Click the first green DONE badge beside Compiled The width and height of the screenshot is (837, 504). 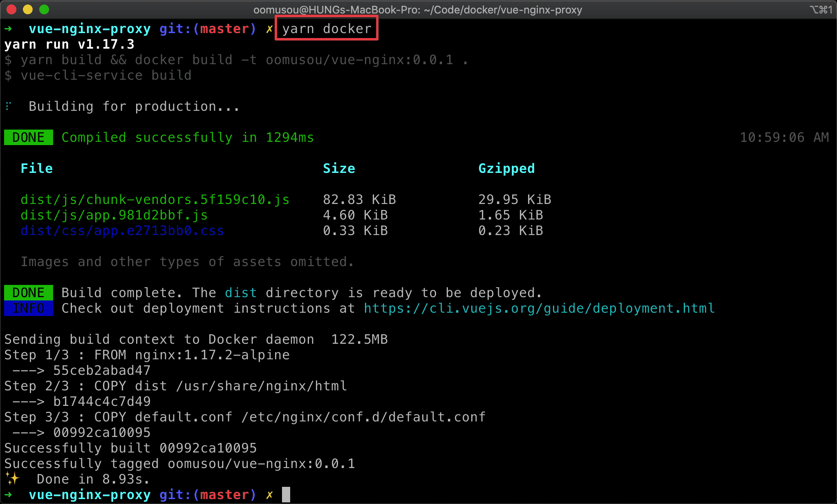click(29, 137)
